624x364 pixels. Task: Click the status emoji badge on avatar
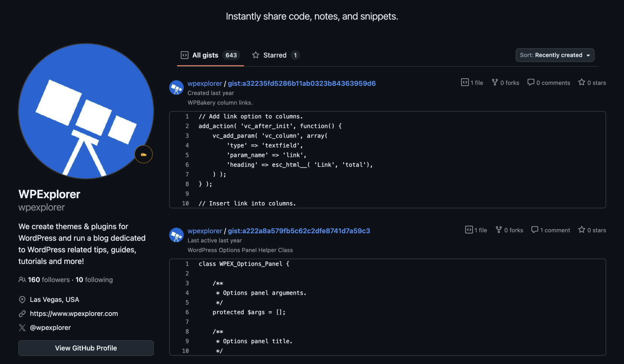[x=143, y=154]
